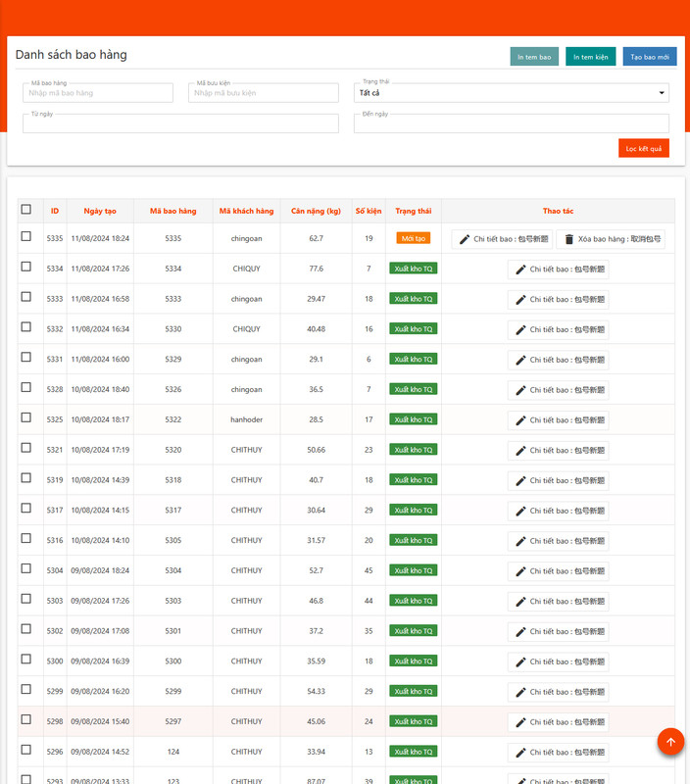Click pencil edit icon in row 5333
This screenshot has height=784, width=690.
tap(520, 300)
